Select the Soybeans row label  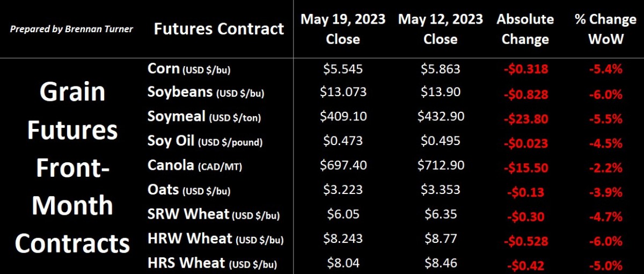click(x=206, y=92)
